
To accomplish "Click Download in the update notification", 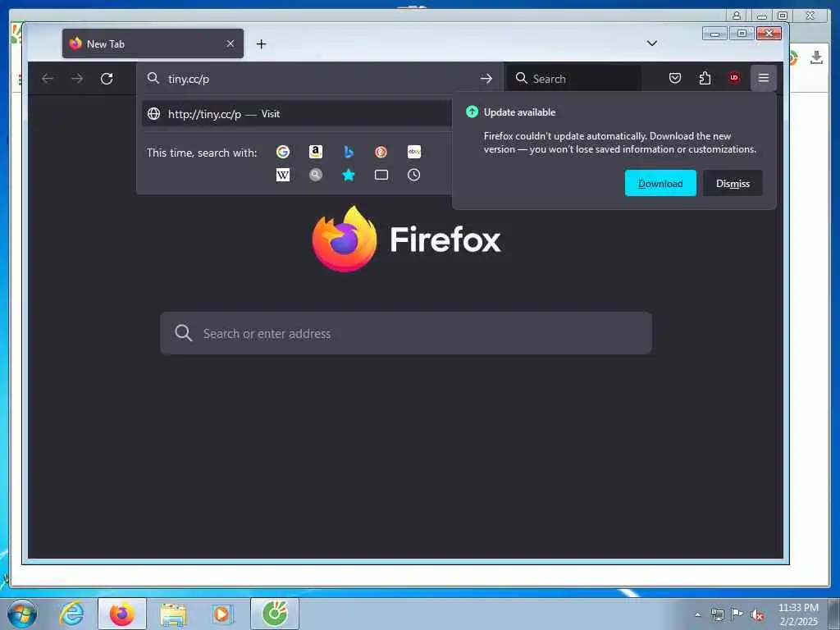I will point(660,183).
